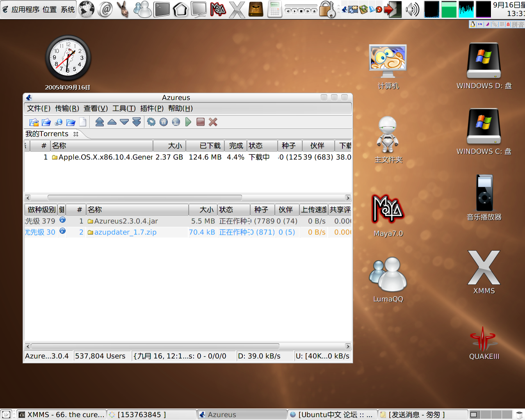Open the 查看(V) menu in Azureus
This screenshot has height=420, width=525.
tap(96, 108)
